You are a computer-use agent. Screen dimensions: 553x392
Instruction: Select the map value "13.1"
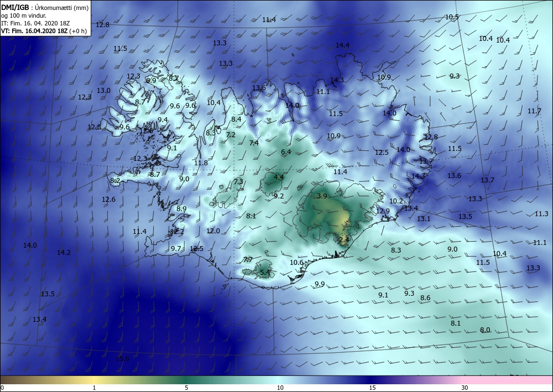click(x=424, y=218)
